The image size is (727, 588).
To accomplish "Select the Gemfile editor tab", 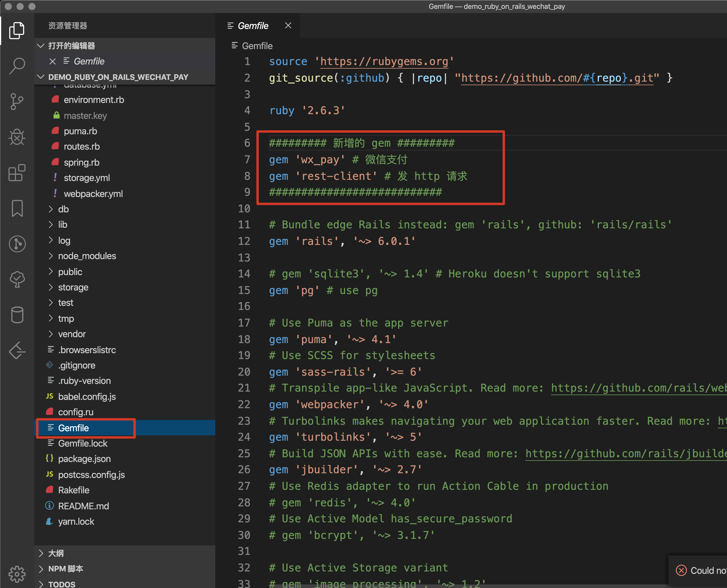I will click(253, 26).
